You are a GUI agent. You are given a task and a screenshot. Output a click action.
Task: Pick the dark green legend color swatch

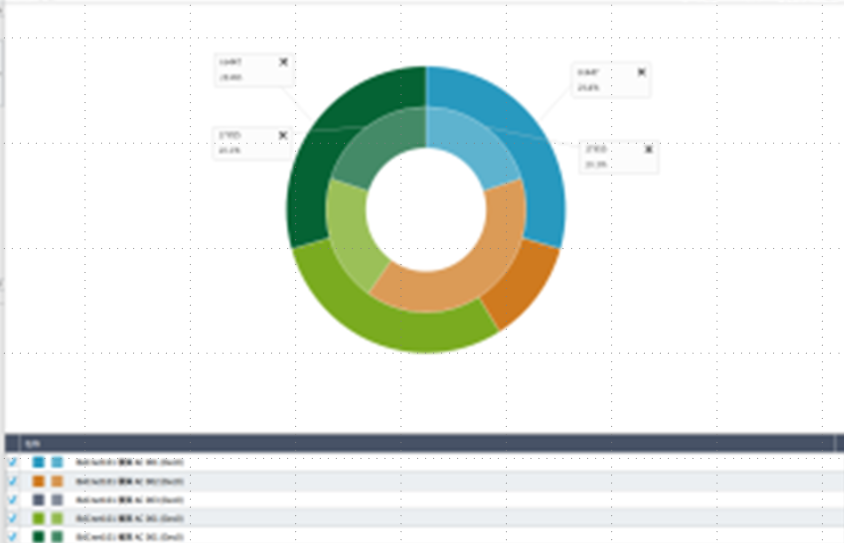point(38,536)
